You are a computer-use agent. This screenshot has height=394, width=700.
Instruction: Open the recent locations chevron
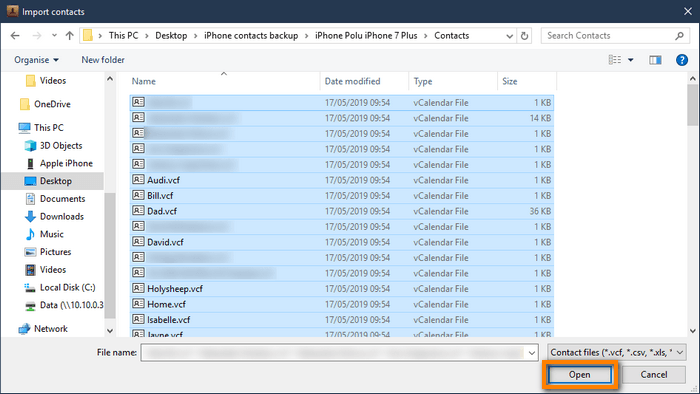click(x=54, y=36)
